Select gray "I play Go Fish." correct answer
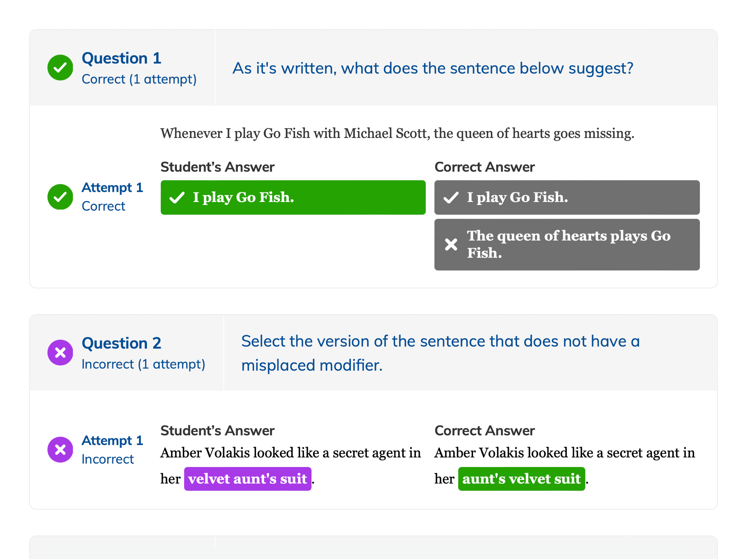747x560 pixels. [566, 198]
